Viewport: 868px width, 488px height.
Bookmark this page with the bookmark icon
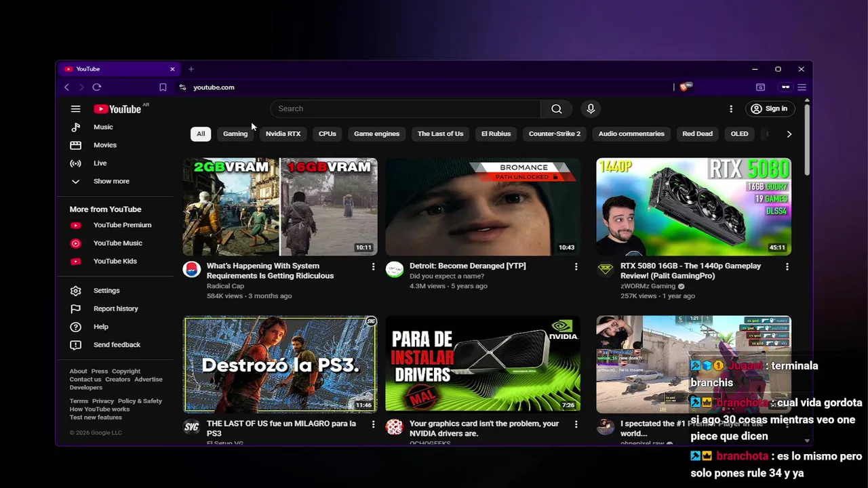(163, 87)
